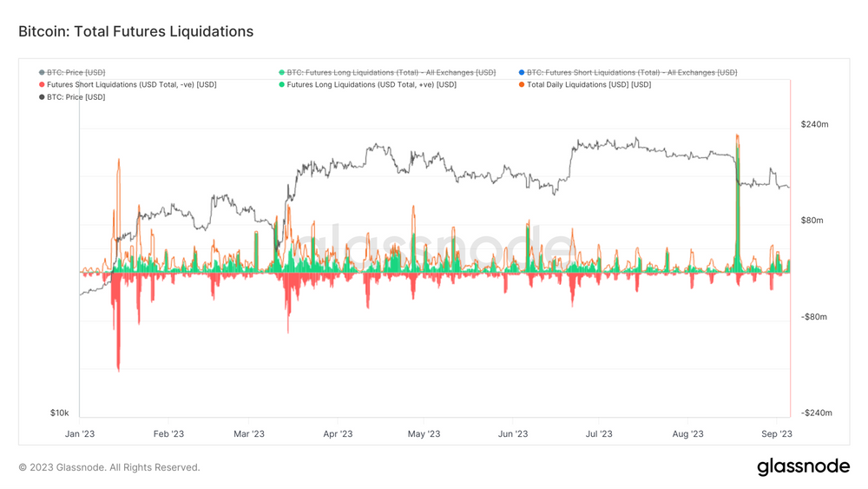
Task: Click the blue struck-through short liquidations dot
Action: (x=521, y=73)
